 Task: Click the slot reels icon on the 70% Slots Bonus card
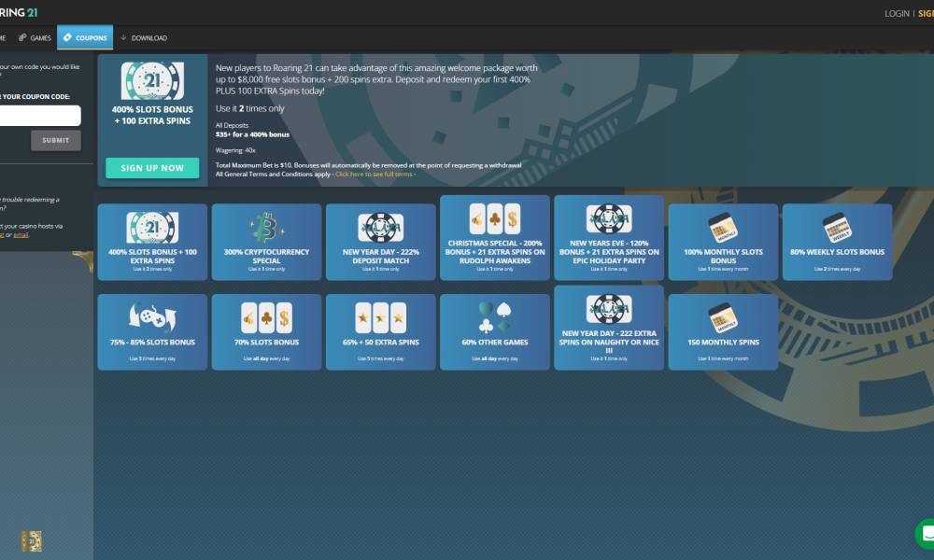click(x=266, y=317)
